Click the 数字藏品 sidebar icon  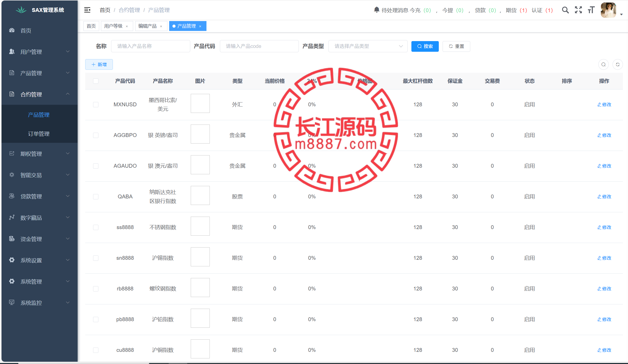click(12, 217)
